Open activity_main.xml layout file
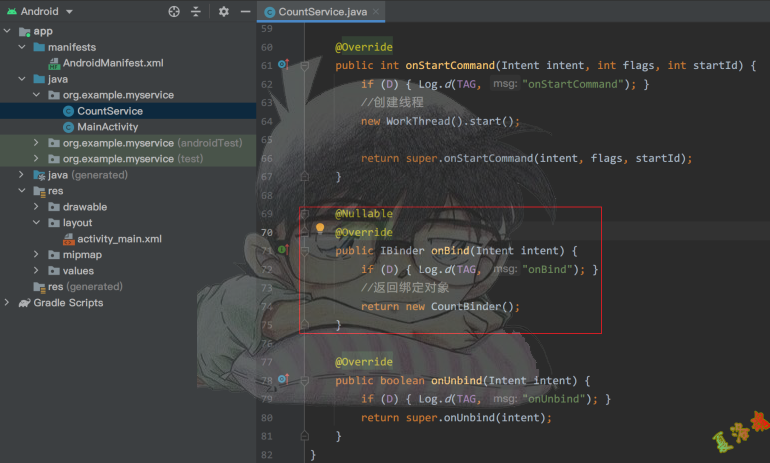Image resolution: width=770 pixels, height=463 pixels. coord(119,239)
